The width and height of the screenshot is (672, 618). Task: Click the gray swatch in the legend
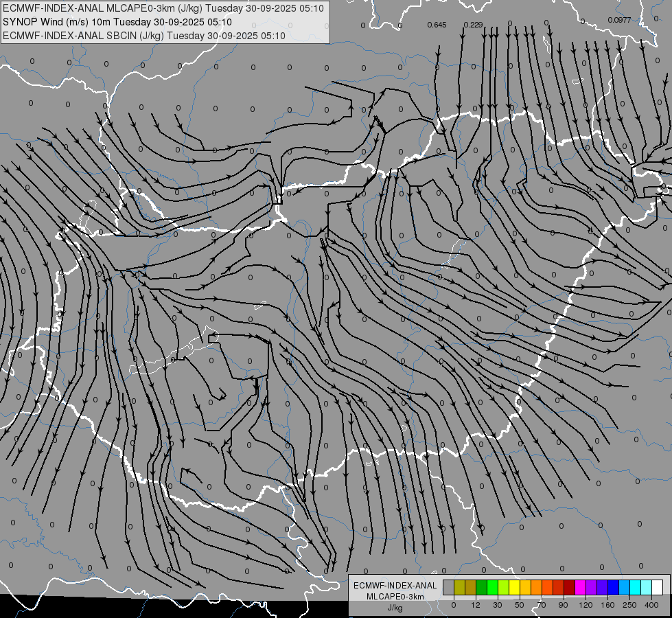click(x=449, y=587)
